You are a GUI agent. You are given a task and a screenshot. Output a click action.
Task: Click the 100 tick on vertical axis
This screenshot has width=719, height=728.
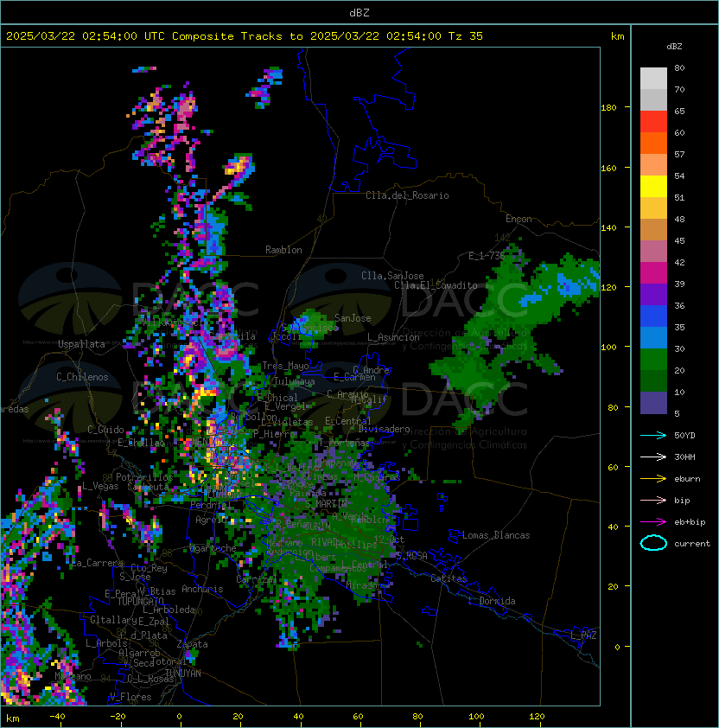pyautogui.click(x=608, y=347)
